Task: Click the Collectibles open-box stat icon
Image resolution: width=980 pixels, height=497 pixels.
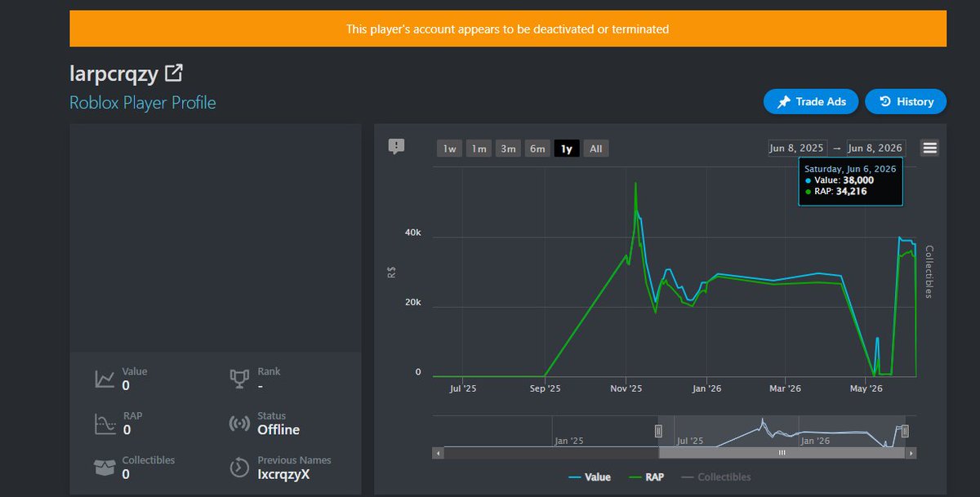Action: (105, 468)
